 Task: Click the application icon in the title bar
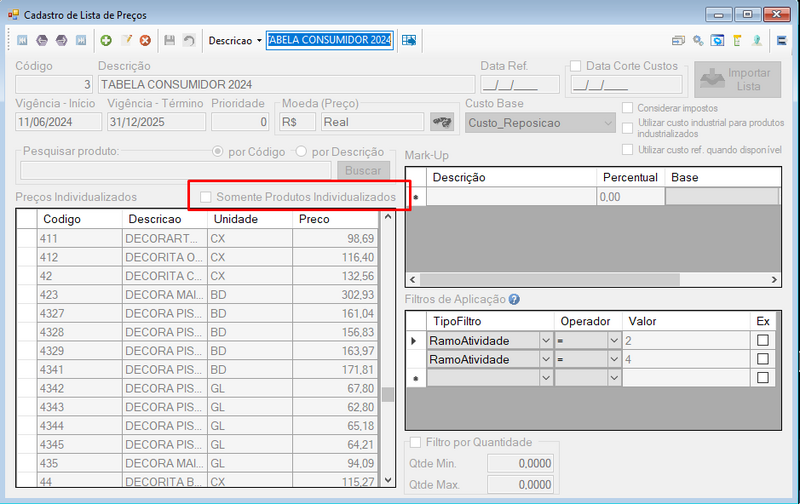13,15
